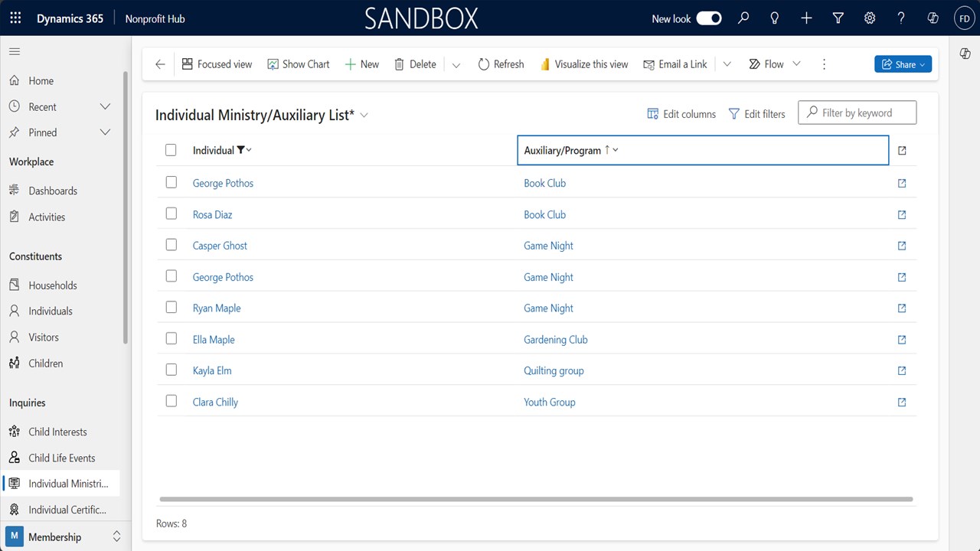Click the Edit filters button
The image size is (980, 551).
coord(756,114)
